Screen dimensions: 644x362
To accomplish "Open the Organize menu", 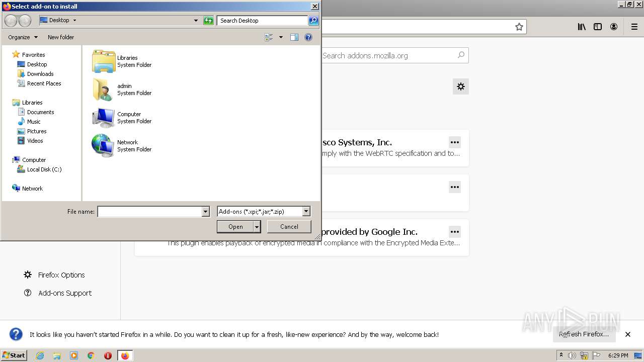I will pos(23,37).
